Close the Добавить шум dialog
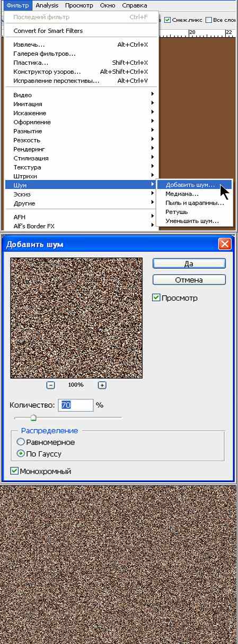Screen dimensions: 238x644 225,244
